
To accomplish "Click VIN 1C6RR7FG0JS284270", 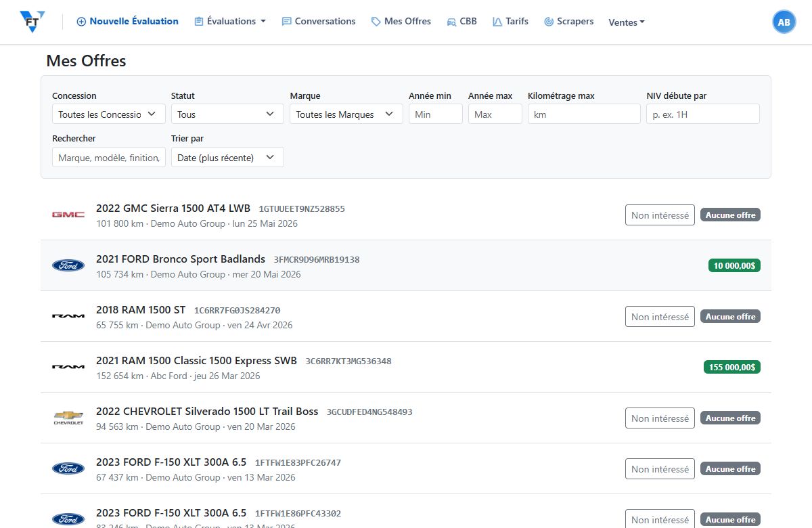I will [237, 310].
